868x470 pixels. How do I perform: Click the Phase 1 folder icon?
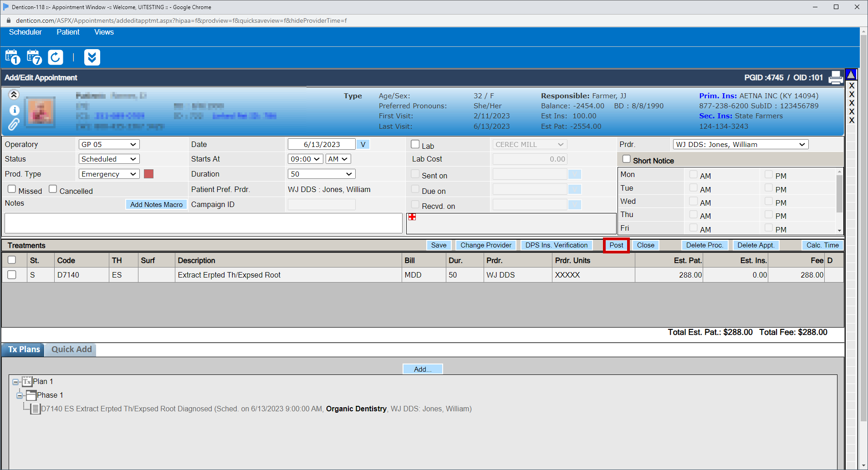pyautogui.click(x=31, y=395)
